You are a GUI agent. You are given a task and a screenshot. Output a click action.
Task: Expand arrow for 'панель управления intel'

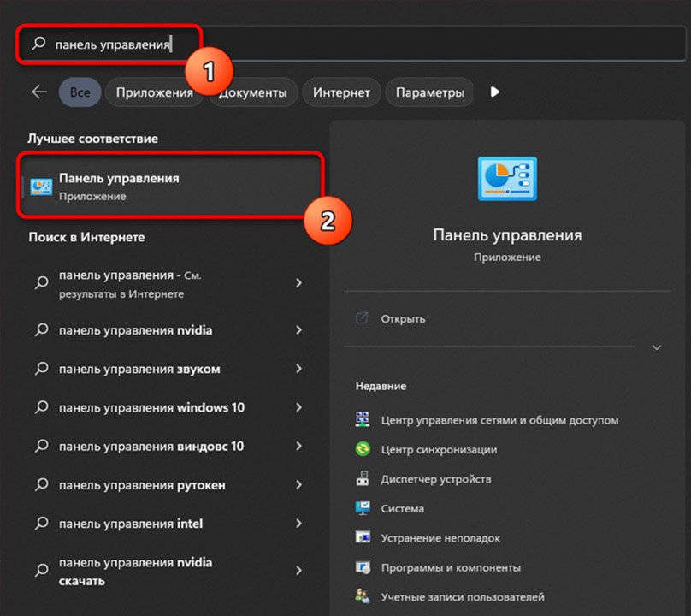tap(298, 524)
